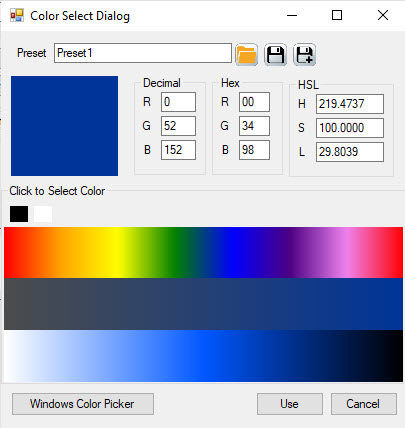Open the Windows Color Picker
405x428 pixels.
pyautogui.click(x=83, y=404)
